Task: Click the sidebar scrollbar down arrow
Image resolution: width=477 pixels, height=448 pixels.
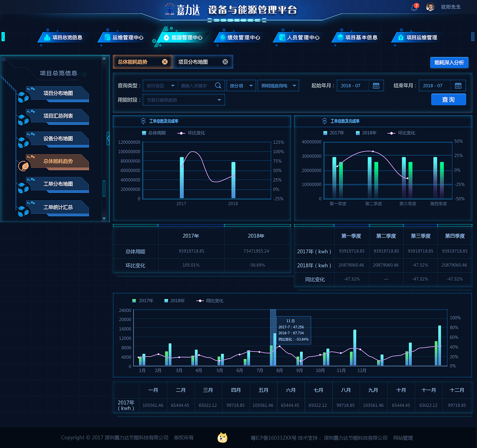Action: [104, 219]
